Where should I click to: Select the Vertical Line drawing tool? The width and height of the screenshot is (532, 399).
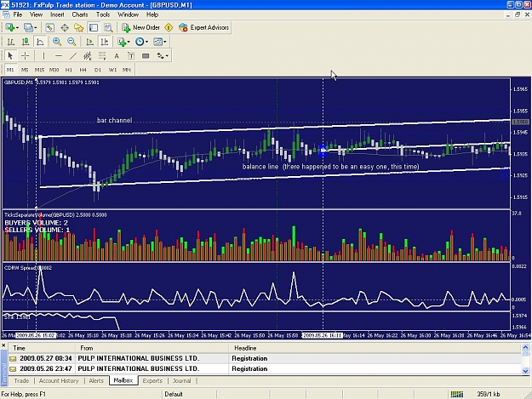(x=43, y=56)
